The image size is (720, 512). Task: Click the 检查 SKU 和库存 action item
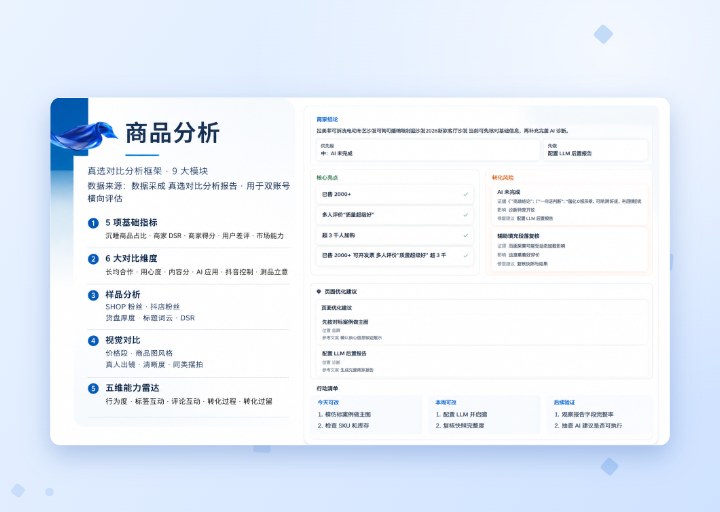[x=343, y=426]
